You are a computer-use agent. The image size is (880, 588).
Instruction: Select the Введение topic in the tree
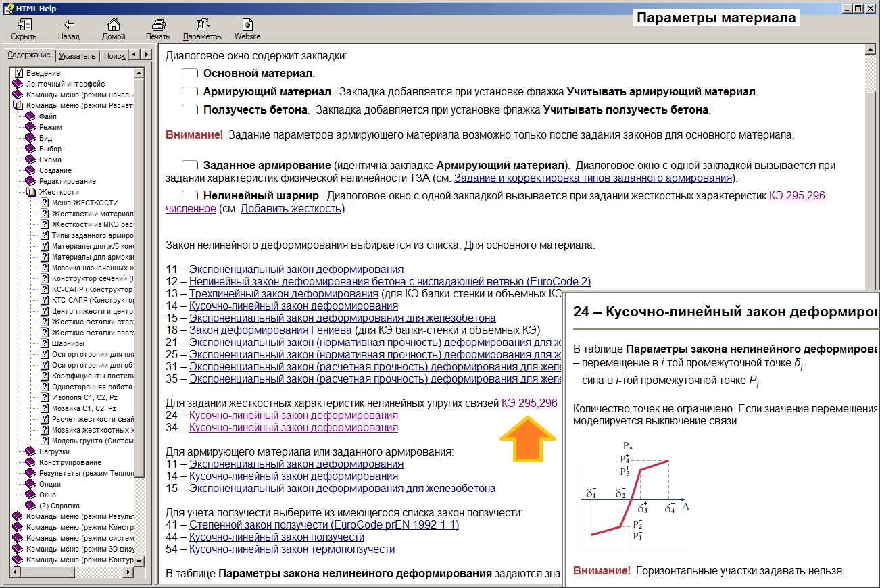(x=43, y=73)
